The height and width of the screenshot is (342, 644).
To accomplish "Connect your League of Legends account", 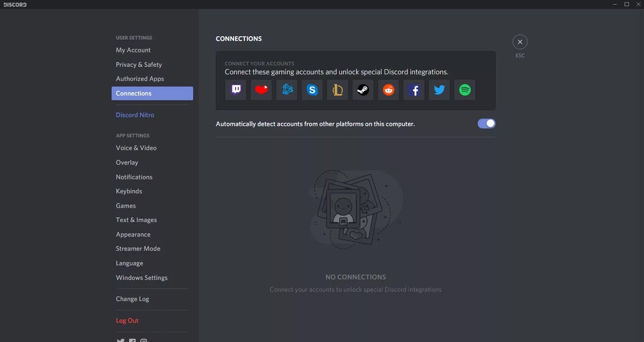I will pyautogui.click(x=338, y=90).
